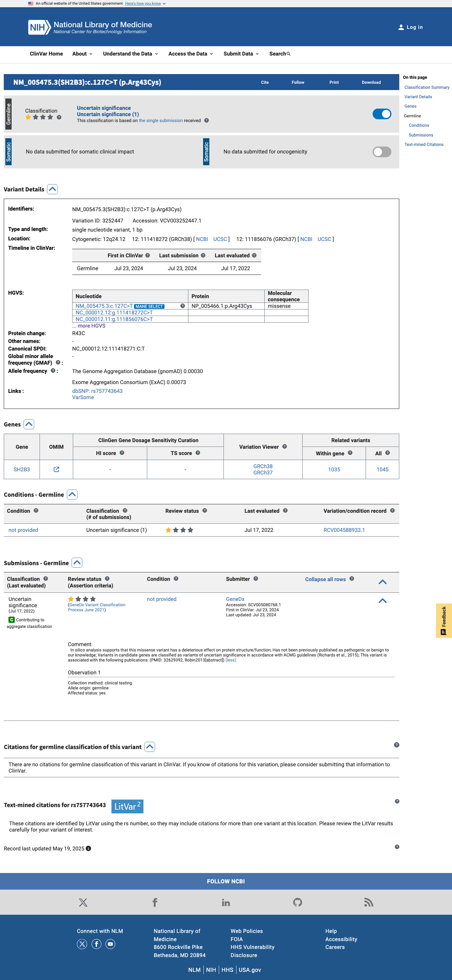The image size is (452, 980).
Task: Collapse the Variant Details section
Action: point(52,189)
